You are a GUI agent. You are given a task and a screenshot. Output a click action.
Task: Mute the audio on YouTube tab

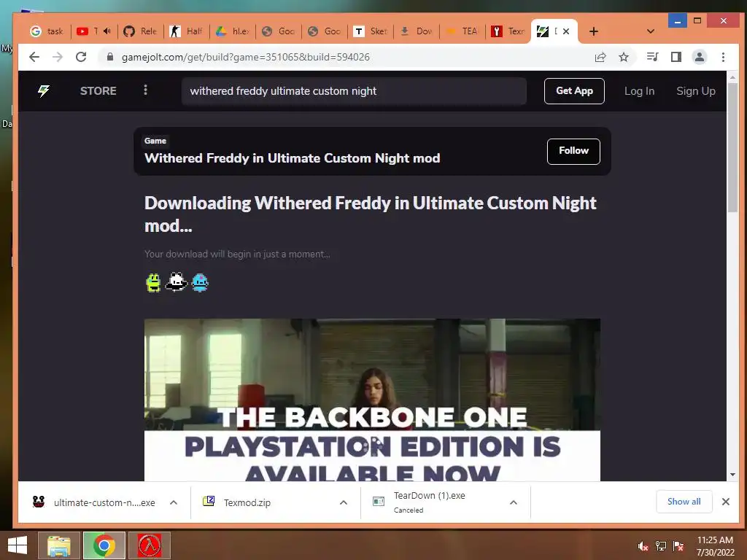tap(107, 31)
